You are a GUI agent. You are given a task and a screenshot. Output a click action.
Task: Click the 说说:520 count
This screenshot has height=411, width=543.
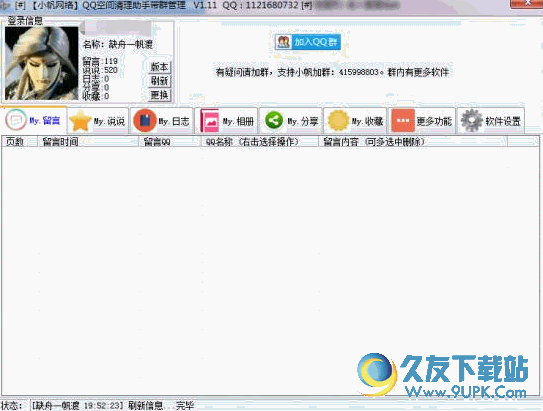click(x=100, y=70)
